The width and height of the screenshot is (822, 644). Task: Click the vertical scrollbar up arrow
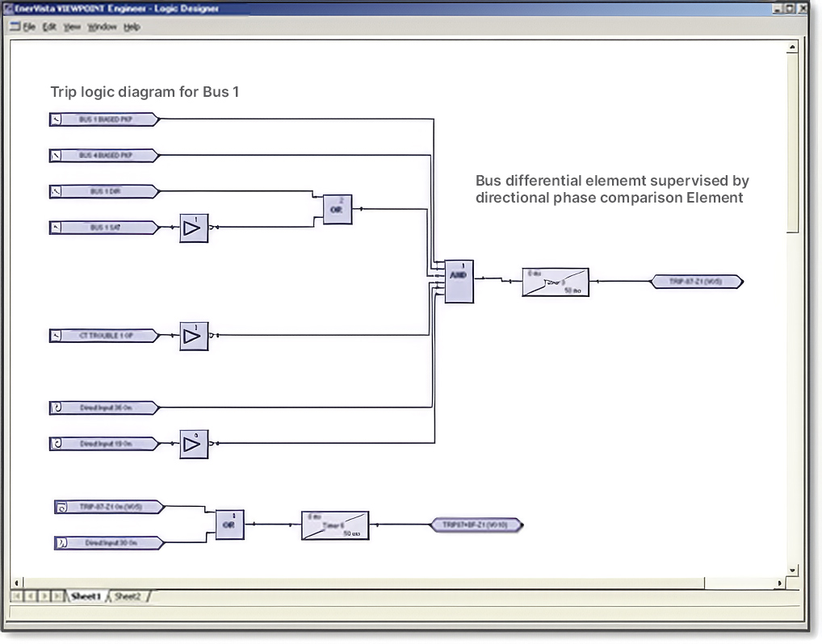click(792, 47)
